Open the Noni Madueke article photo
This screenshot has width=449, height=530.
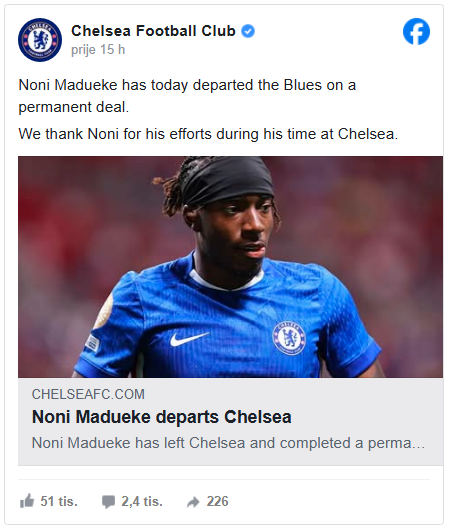coord(230,267)
